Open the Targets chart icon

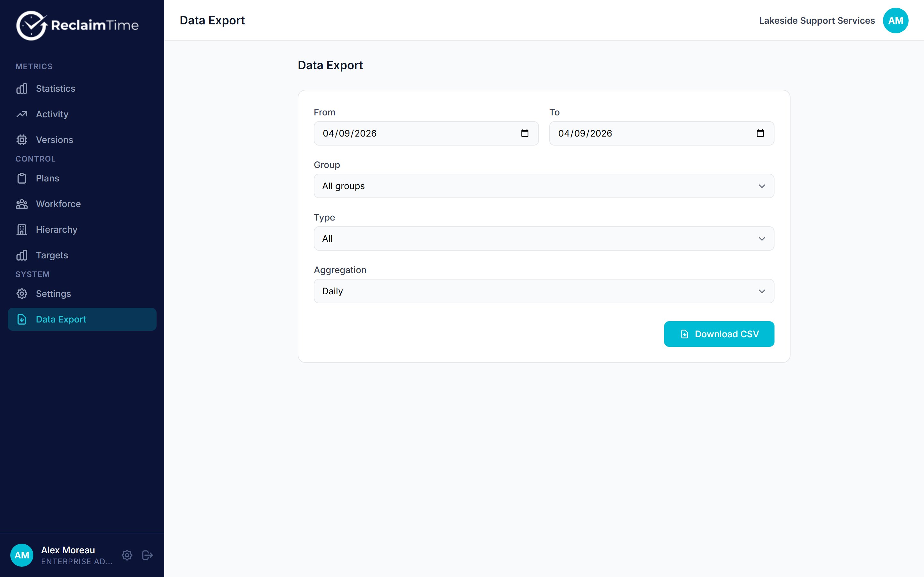(22, 255)
